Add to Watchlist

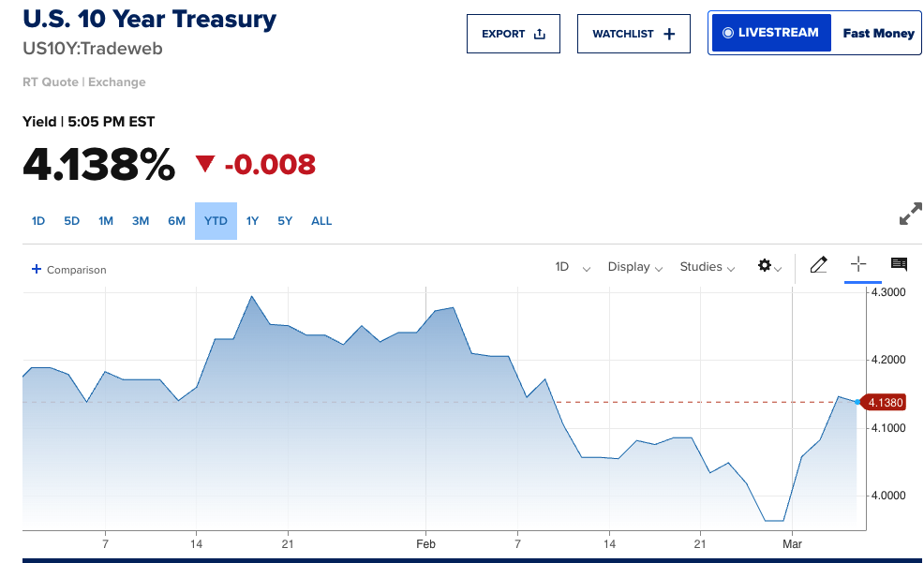point(633,34)
